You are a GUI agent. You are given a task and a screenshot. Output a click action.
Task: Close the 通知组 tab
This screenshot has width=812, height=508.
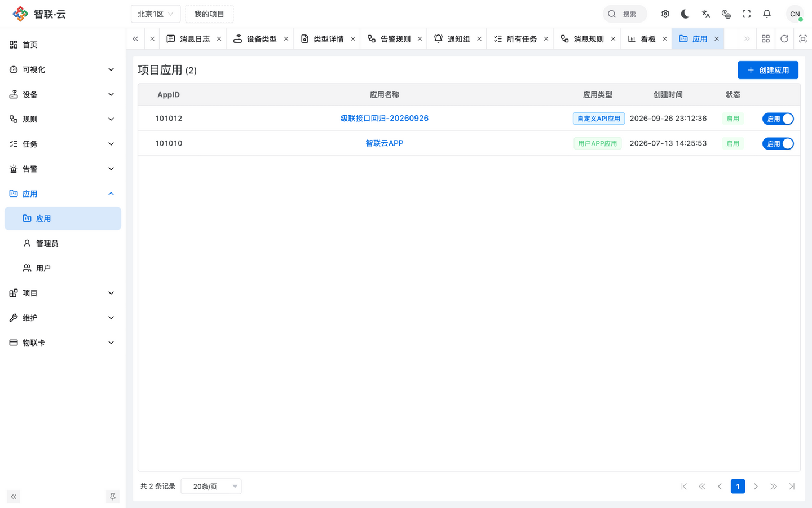click(x=479, y=39)
